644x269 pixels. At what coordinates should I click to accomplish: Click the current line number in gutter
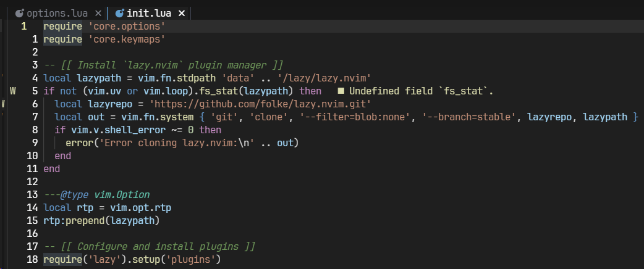(x=23, y=27)
